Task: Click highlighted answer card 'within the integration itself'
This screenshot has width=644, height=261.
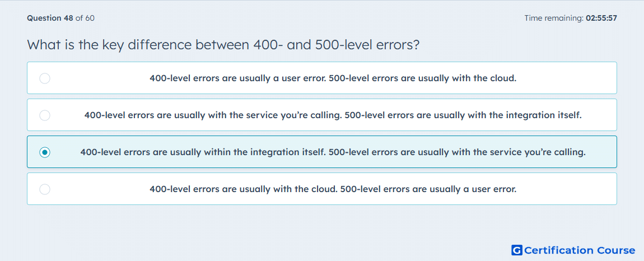Action: (x=322, y=152)
